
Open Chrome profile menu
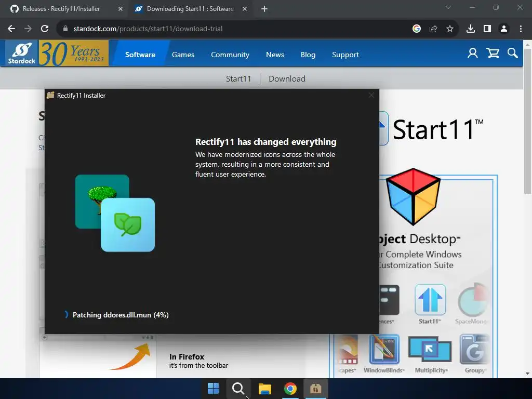pyautogui.click(x=504, y=29)
